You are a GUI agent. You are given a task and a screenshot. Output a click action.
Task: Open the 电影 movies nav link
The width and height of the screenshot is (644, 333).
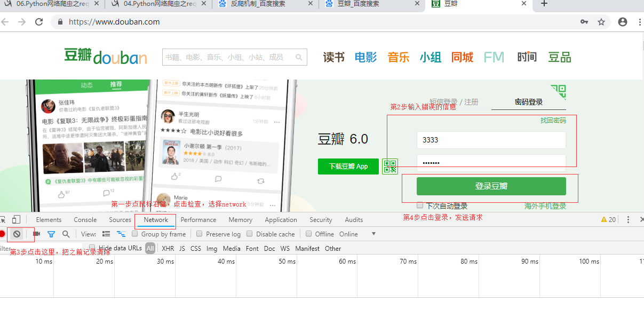(x=365, y=57)
